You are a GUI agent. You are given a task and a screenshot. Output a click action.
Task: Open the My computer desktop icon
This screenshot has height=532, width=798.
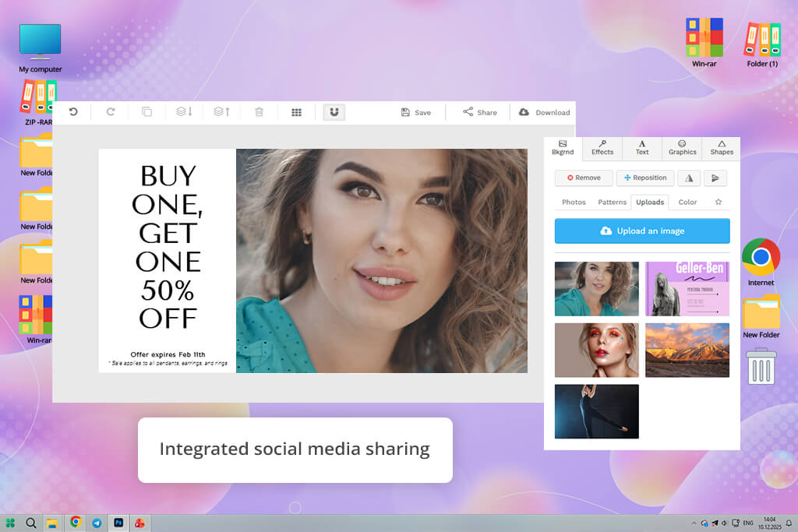point(41,48)
